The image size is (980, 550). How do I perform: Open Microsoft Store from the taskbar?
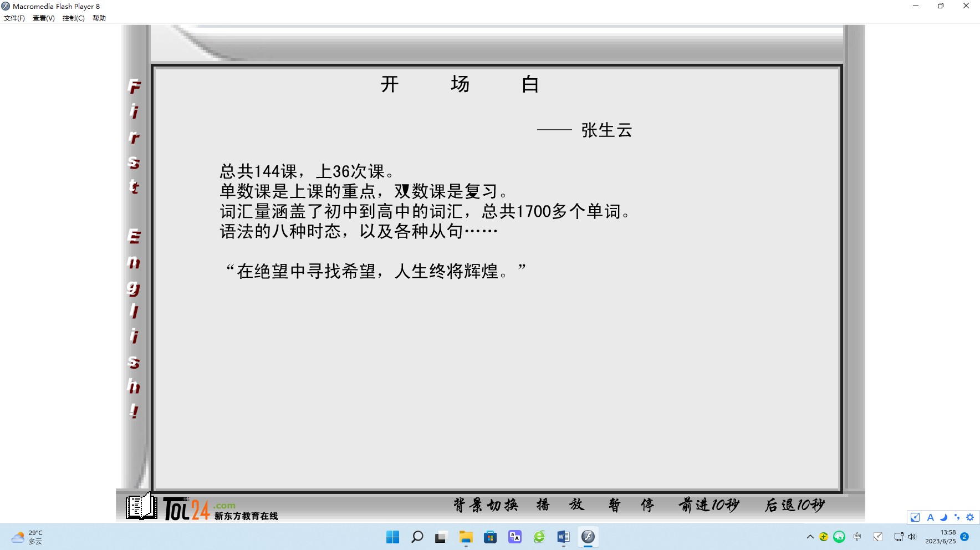(490, 537)
